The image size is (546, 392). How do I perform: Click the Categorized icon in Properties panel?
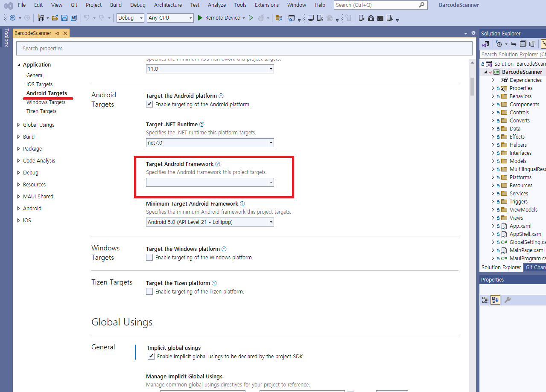(485, 300)
